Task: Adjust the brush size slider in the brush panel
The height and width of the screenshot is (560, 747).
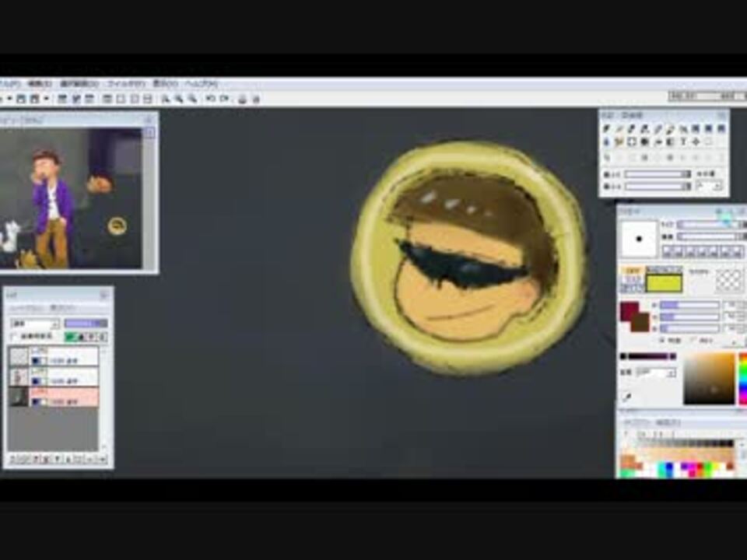Action: (x=710, y=224)
